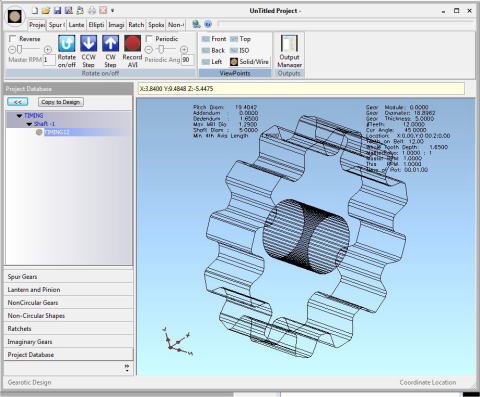The image size is (480, 397).
Task: Enable the Reverse checkbox
Action: click(13, 38)
